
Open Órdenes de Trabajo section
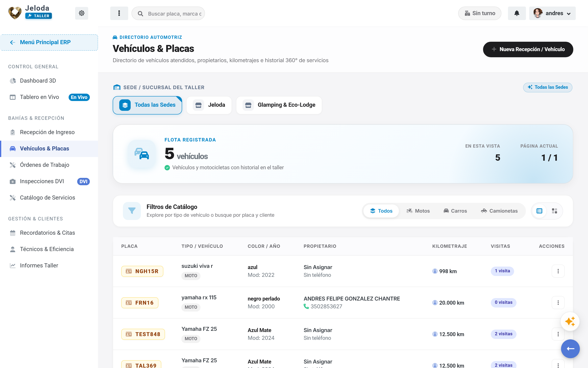click(x=49, y=165)
